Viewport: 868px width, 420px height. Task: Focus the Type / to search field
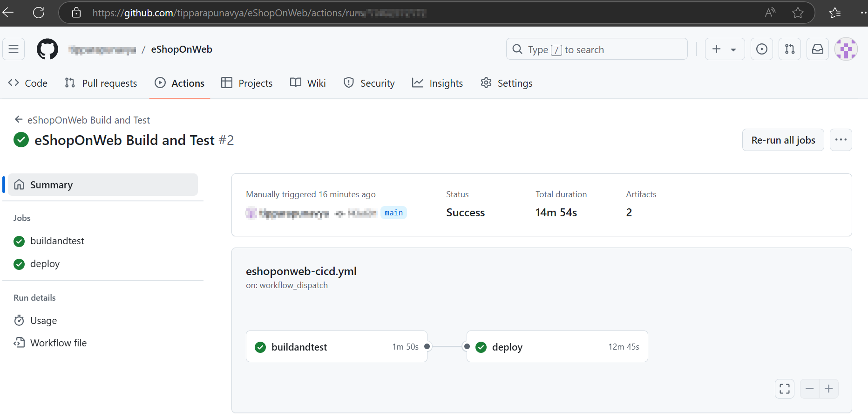597,49
